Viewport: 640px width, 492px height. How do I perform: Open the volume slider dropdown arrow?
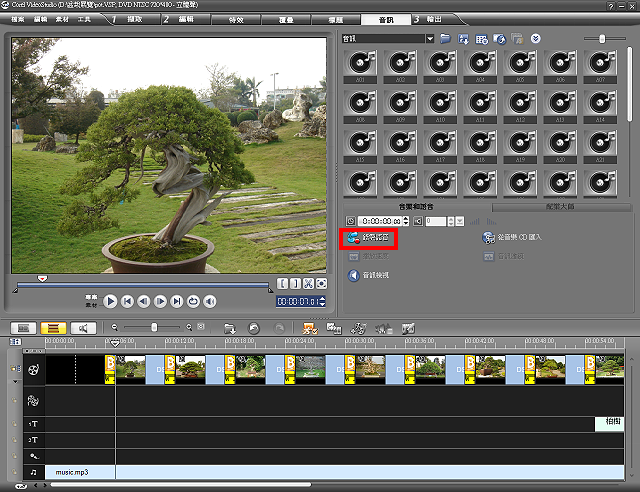click(460, 221)
